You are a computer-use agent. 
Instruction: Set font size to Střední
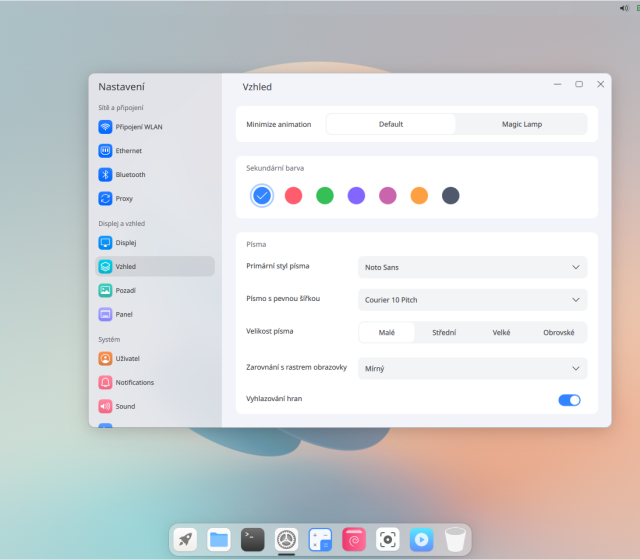(443, 333)
